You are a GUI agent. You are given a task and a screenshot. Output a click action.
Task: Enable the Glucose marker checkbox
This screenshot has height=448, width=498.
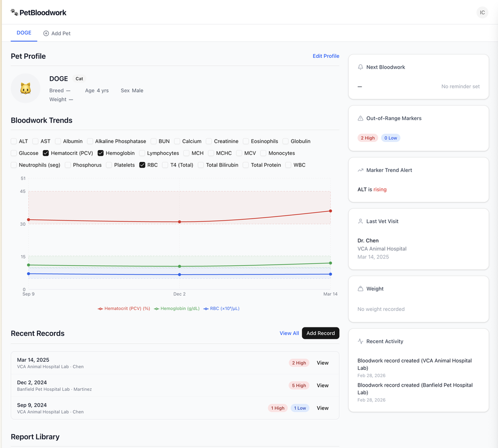tap(13, 153)
